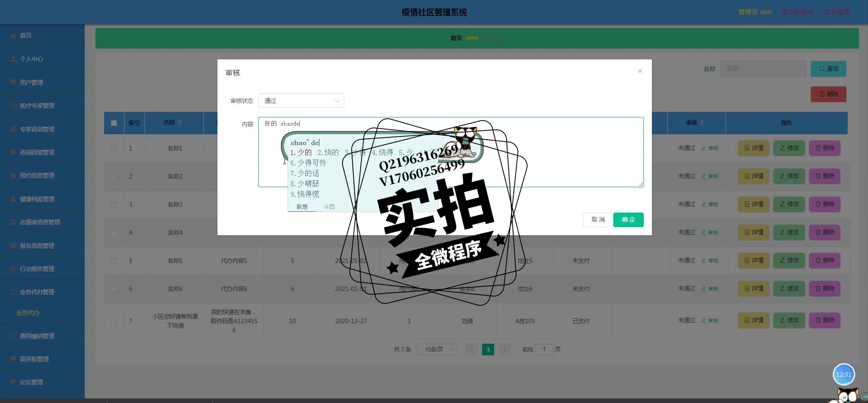Toggle the select-all checkbox in table header
Image resolution: width=868 pixels, height=403 pixels.
click(x=114, y=123)
